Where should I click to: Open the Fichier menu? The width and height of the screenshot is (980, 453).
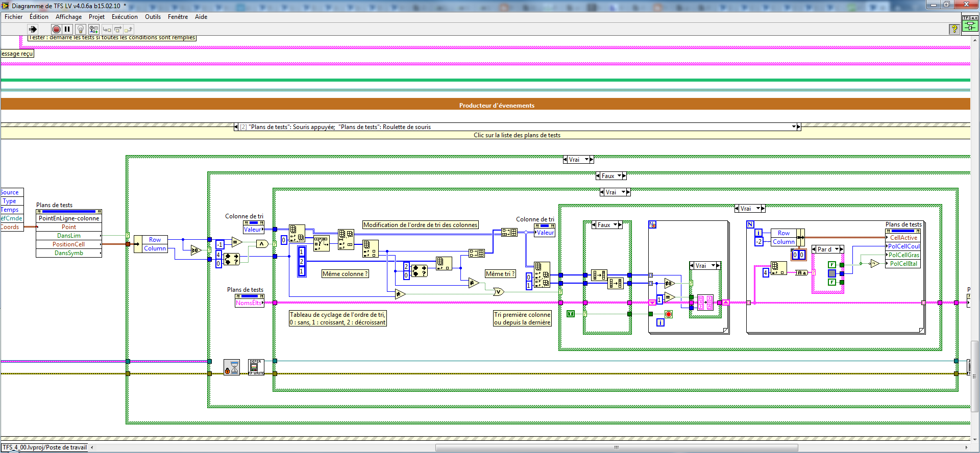[x=13, y=17]
